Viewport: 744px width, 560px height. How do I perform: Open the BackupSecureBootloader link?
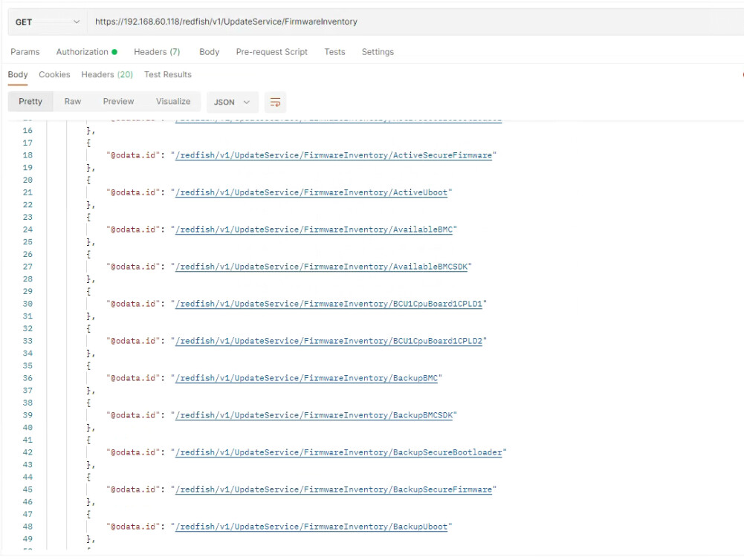tap(339, 452)
